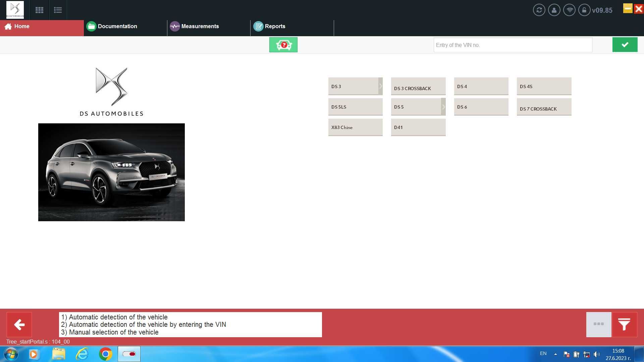Click the v09.85 version label
This screenshot has width=644, height=362.
[602, 10]
